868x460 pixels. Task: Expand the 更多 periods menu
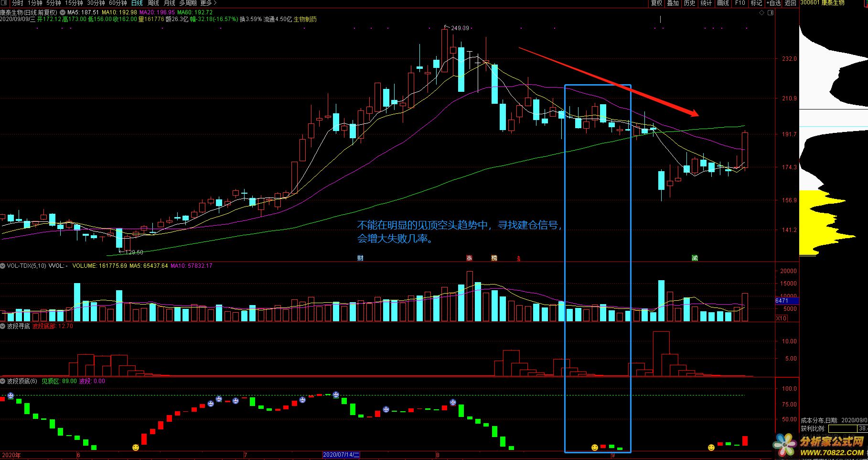pyautogui.click(x=208, y=3)
